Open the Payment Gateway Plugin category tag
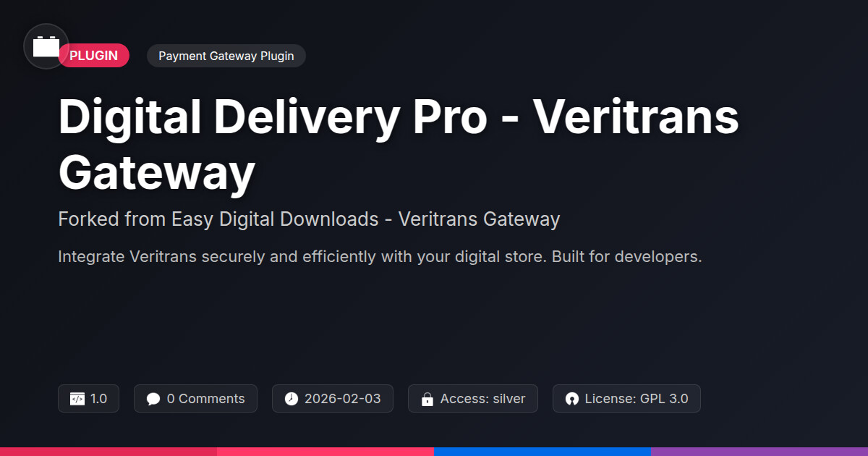Screen dimensions: 868x456 [x=226, y=56]
